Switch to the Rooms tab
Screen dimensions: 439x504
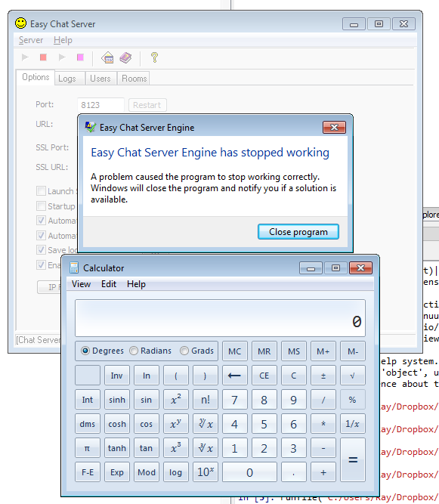click(x=134, y=79)
